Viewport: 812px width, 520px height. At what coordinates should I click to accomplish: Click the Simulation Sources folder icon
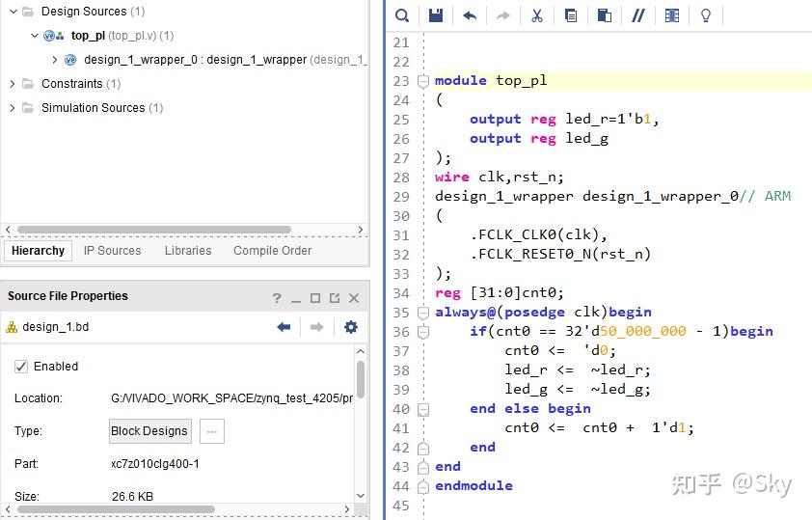pyautogui.click(x=28, y=108)
